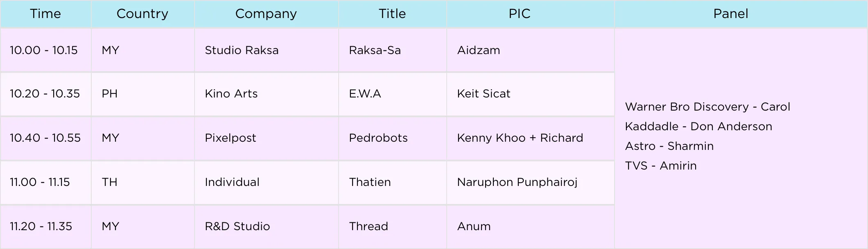Click the Thatien title cell
This screenshot has width=868, height=249.
[370, 182]
